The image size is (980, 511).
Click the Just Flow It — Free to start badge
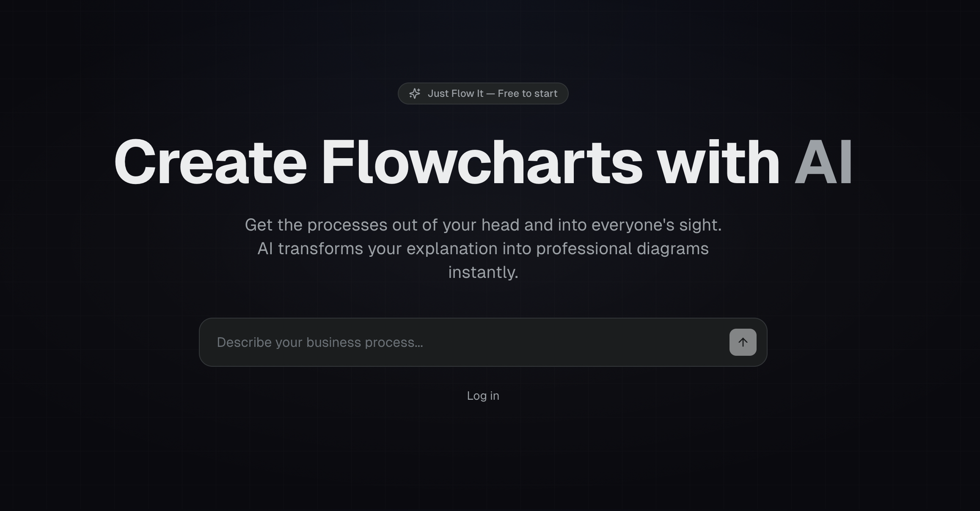click(x=483, y=93)
